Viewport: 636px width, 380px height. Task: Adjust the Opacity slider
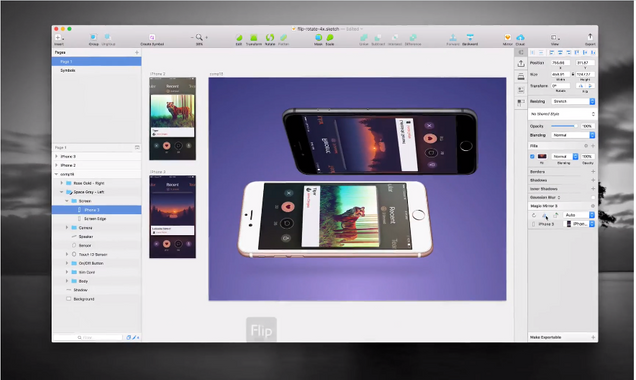[x=564, y=126]
